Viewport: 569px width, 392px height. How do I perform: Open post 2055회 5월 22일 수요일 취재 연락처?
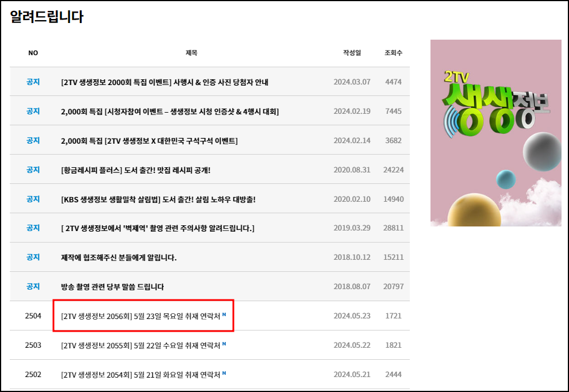coord(140,345)
